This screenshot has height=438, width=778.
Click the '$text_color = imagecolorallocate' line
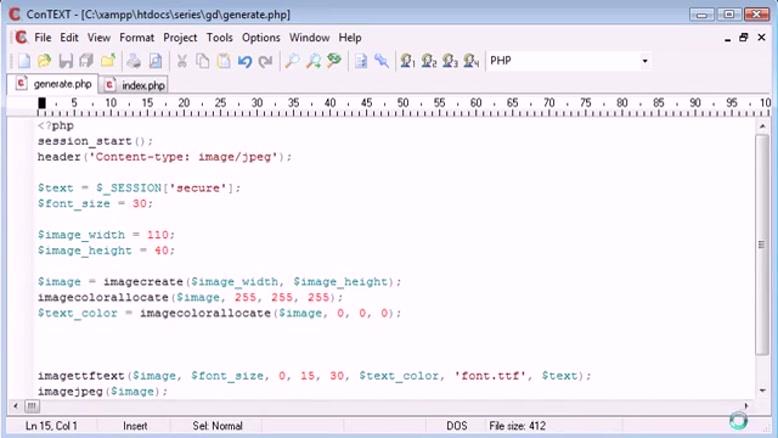(219, 313)
